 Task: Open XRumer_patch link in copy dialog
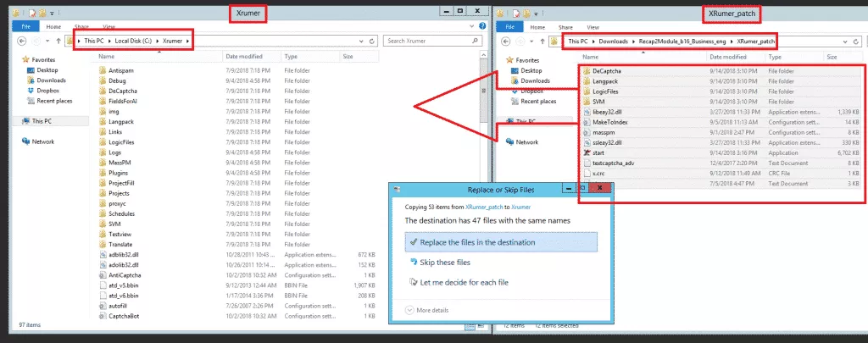point(484,207)
